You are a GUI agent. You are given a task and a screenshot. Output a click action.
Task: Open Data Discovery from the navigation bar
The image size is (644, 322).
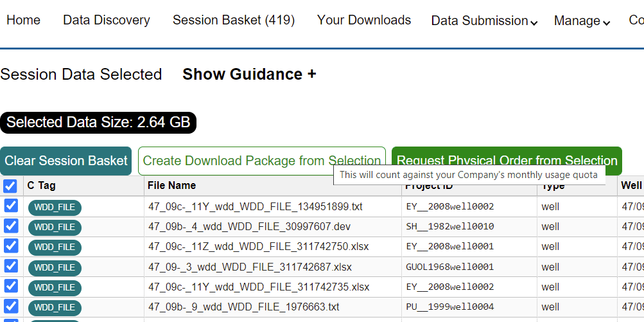pos(107,20)
